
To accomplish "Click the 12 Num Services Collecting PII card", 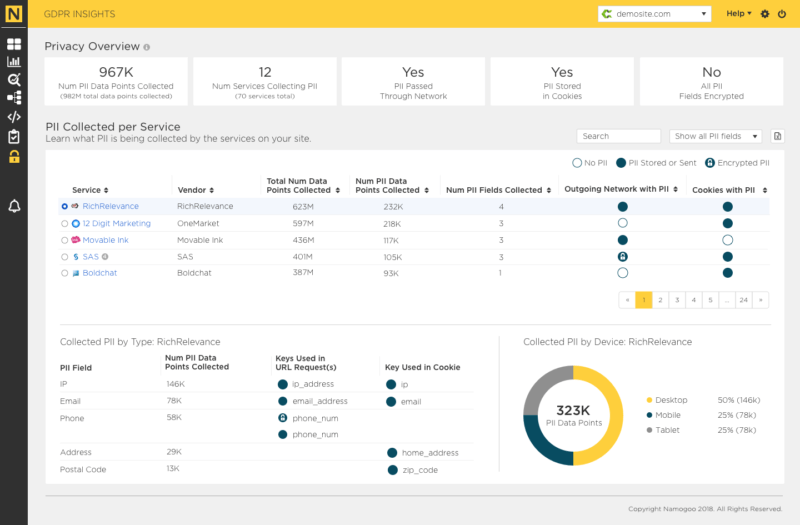I will [x=265, y=82].
